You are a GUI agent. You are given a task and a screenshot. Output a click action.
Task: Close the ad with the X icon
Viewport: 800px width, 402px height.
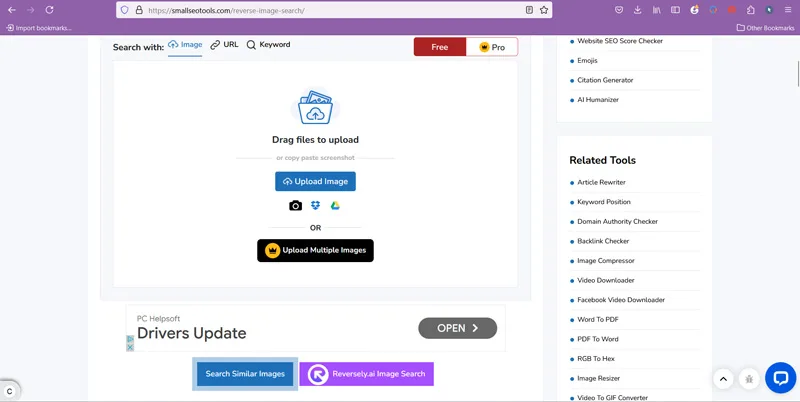(x=130, y=347)
